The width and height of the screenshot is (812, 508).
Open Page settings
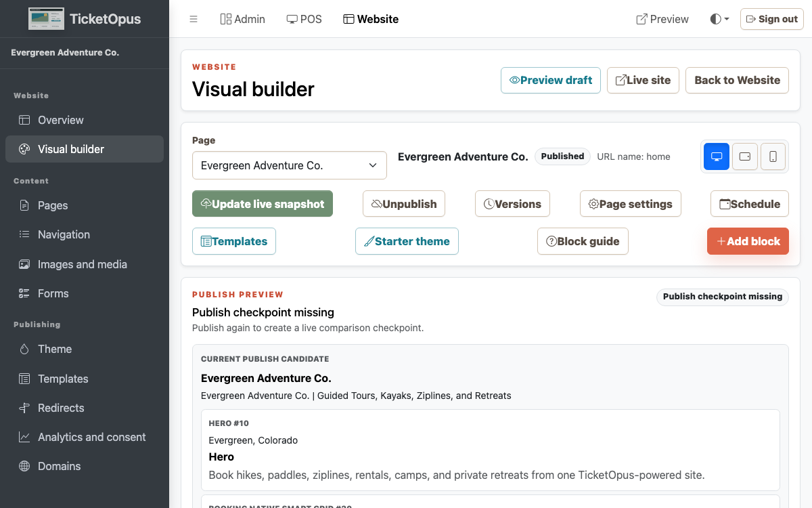point(631,204)
